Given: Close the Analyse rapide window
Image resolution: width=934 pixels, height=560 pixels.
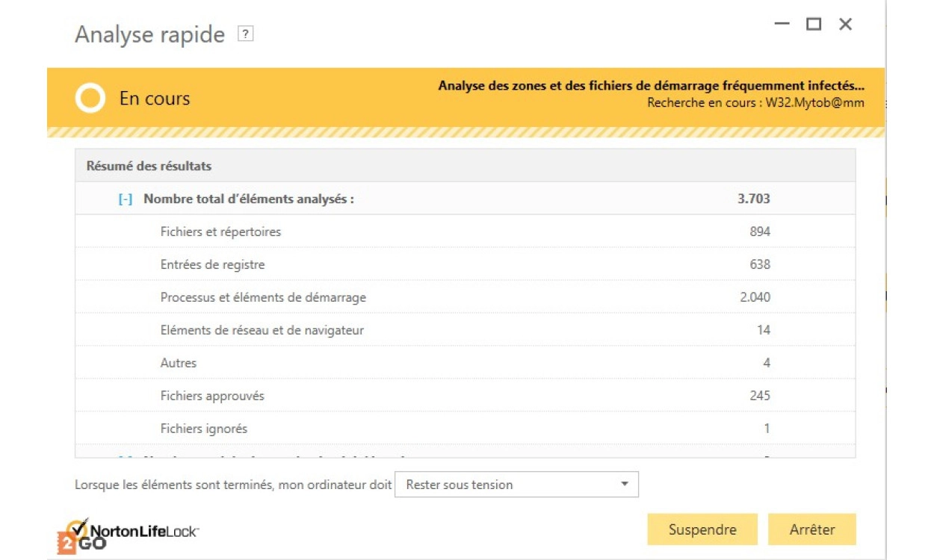Looking at the screenshot, I should [x=845, y=25].
